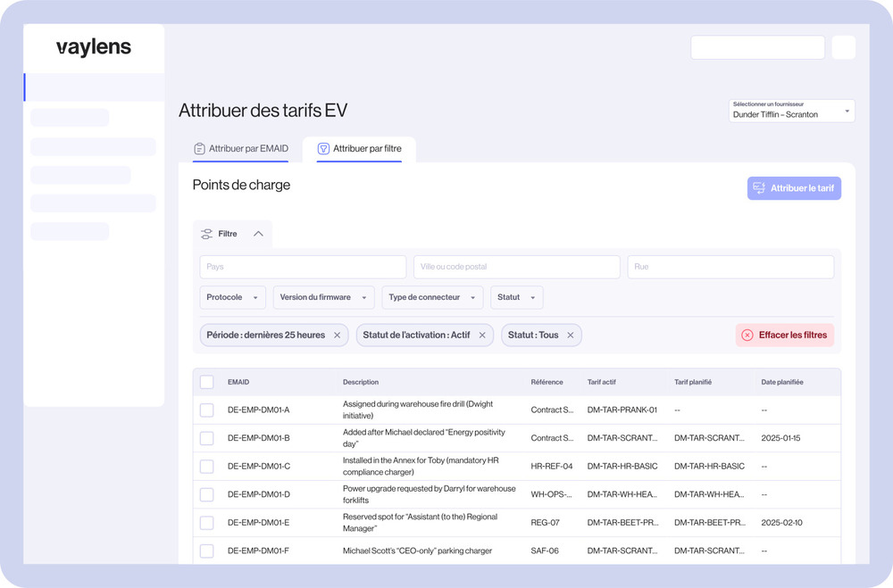893x588 pixels.
Task: Remove the Statut de l'activation Actif chip
Action: coord(482,335)
